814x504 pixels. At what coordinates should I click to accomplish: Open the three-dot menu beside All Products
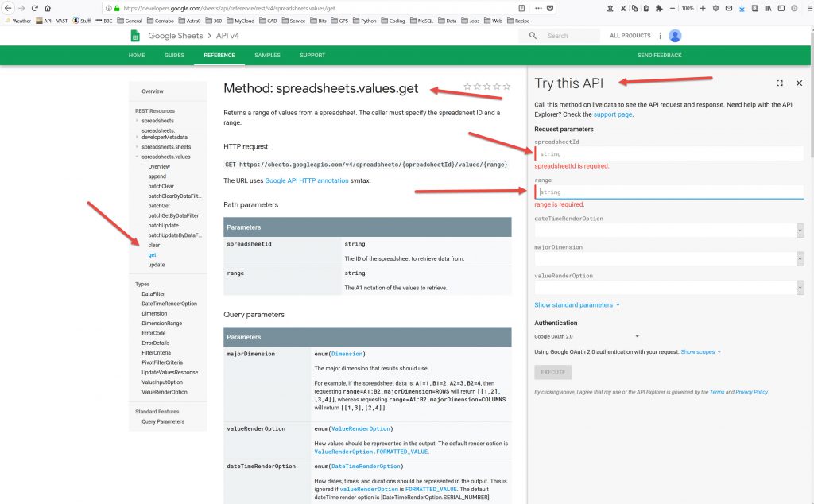[660, 36]
